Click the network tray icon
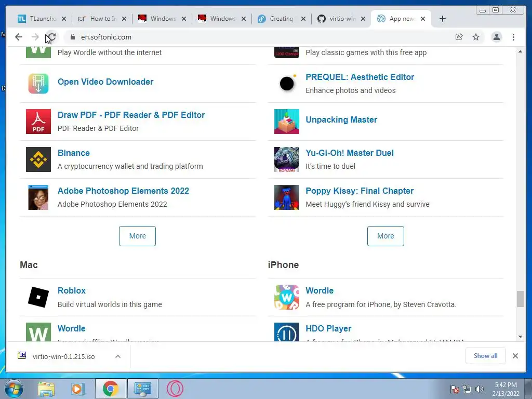Image resolution: width=532 pixels, height=399 pixels. 467,389
